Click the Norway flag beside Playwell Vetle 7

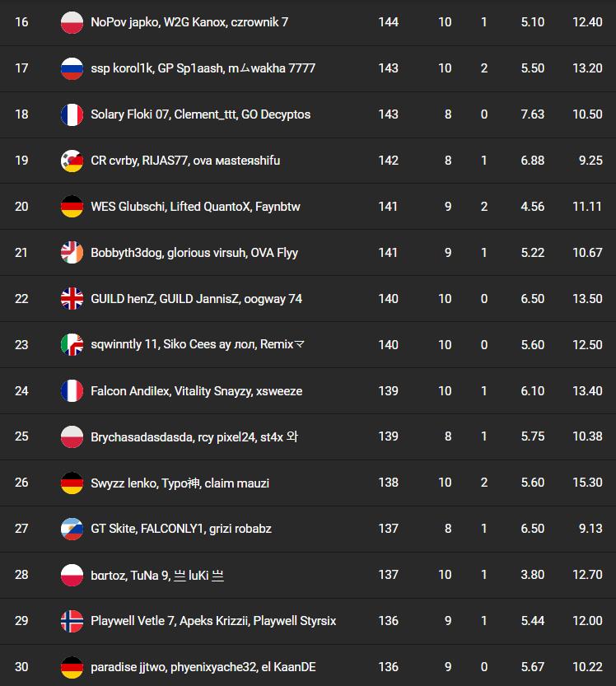coord(72,621)
